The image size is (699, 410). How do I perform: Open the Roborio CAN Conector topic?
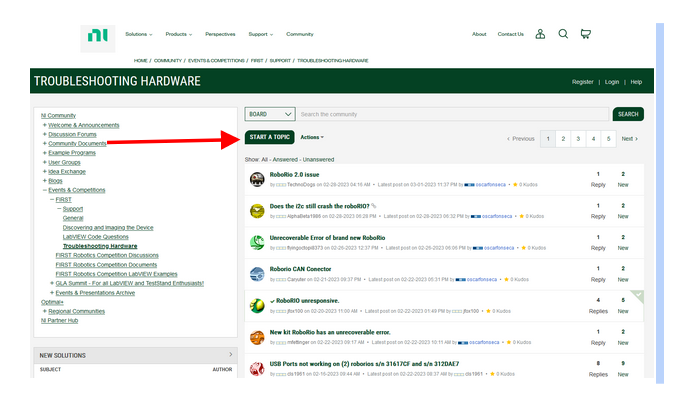tap(300, 269)
